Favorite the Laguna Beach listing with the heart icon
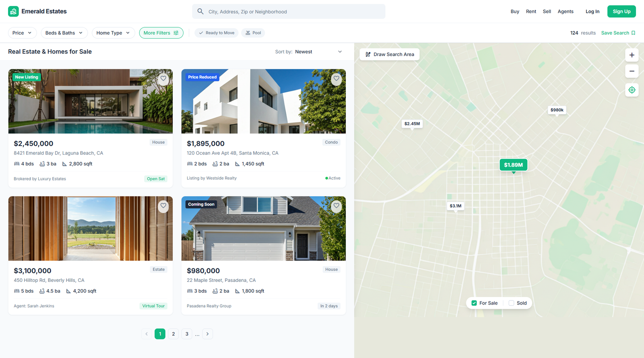644x358 pixels. tap(163, 79)
